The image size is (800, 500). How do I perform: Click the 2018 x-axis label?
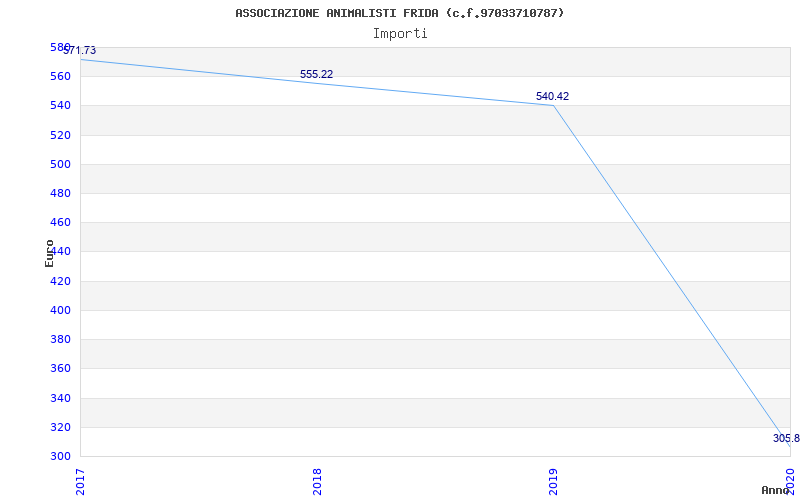pos(317,480)
